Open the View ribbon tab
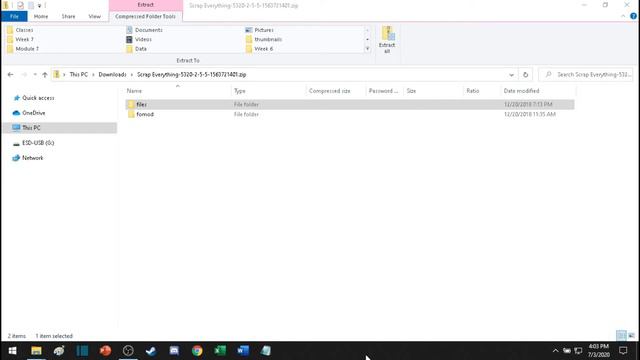640x360 pixels. pos(94,16)
